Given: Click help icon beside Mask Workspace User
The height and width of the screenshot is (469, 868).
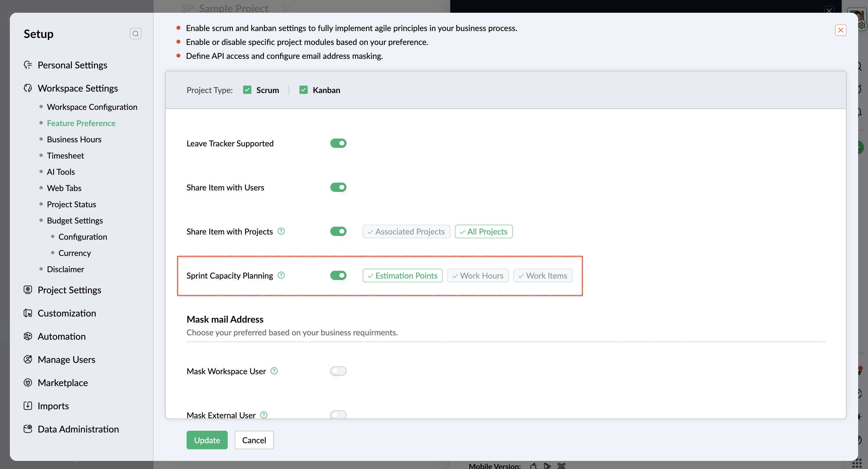Looking at the screenshot, I should click(274, 371).
